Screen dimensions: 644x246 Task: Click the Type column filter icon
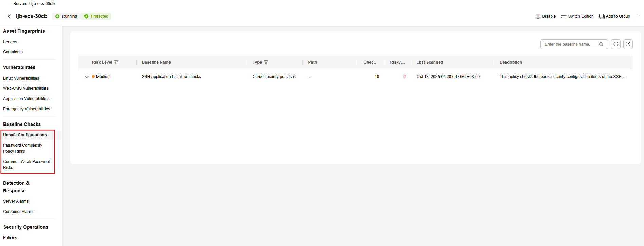click(x=266, y=62)
